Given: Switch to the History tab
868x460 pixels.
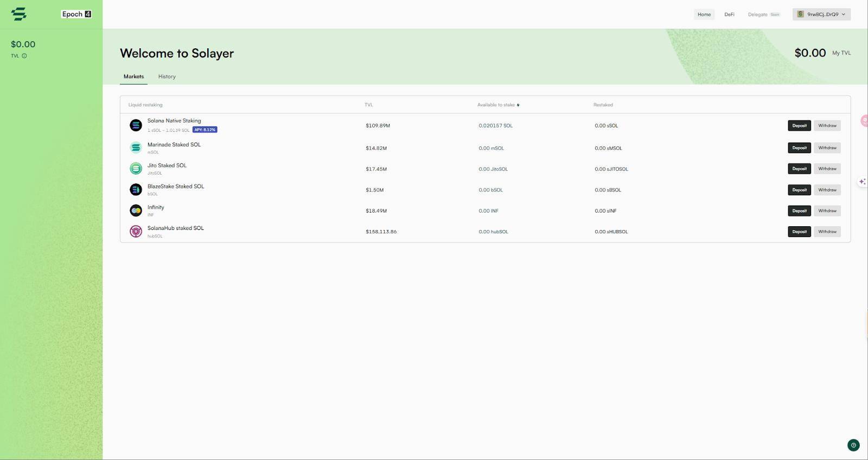Looking at the screenshot, I should 167,76.
